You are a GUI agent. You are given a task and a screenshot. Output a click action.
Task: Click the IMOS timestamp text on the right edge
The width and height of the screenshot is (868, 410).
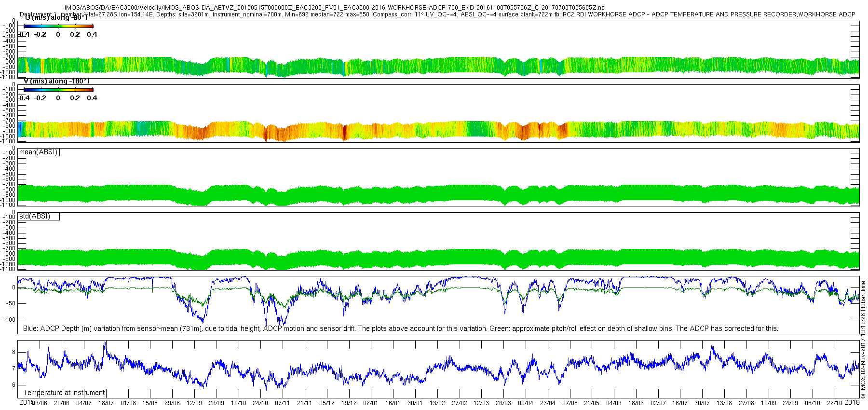863,340
